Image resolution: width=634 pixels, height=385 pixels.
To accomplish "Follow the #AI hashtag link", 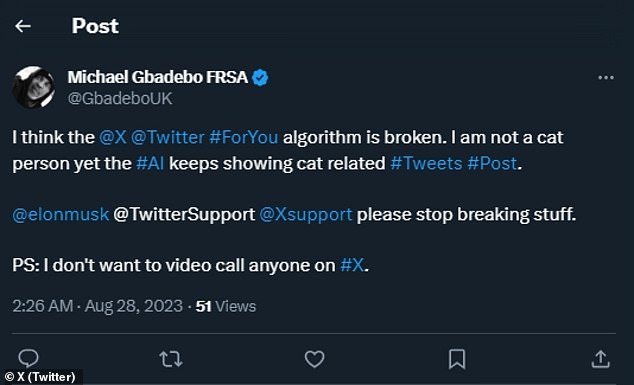I will (x=150, y=164).
